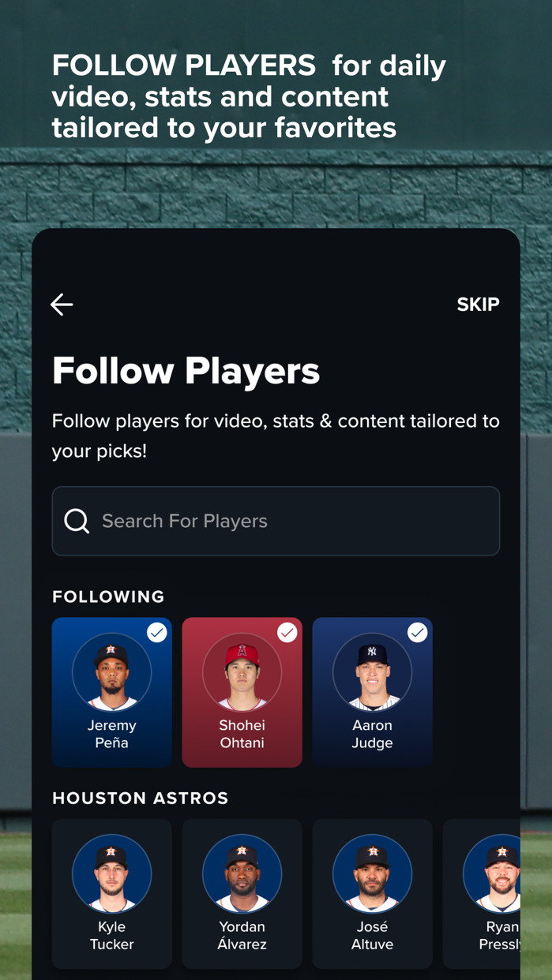The image size is (552, 980).
Task: Skip the follow players step
Action: tap(478, 305)
